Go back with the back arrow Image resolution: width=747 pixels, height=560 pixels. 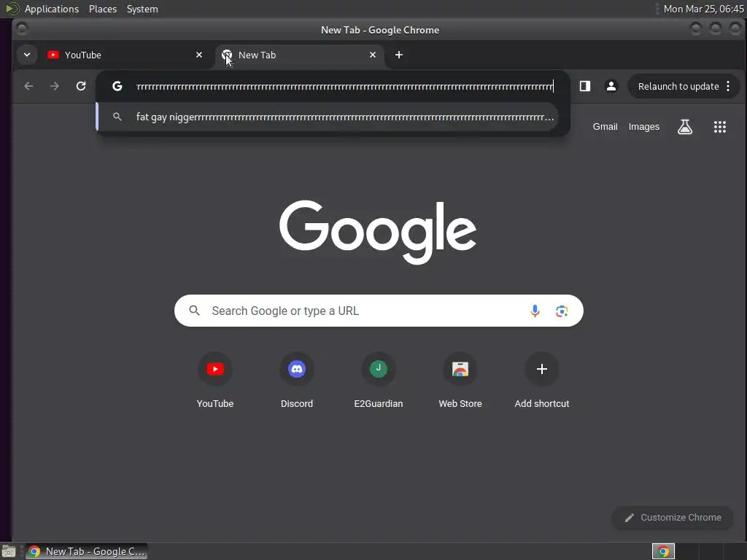coord(28,86)
